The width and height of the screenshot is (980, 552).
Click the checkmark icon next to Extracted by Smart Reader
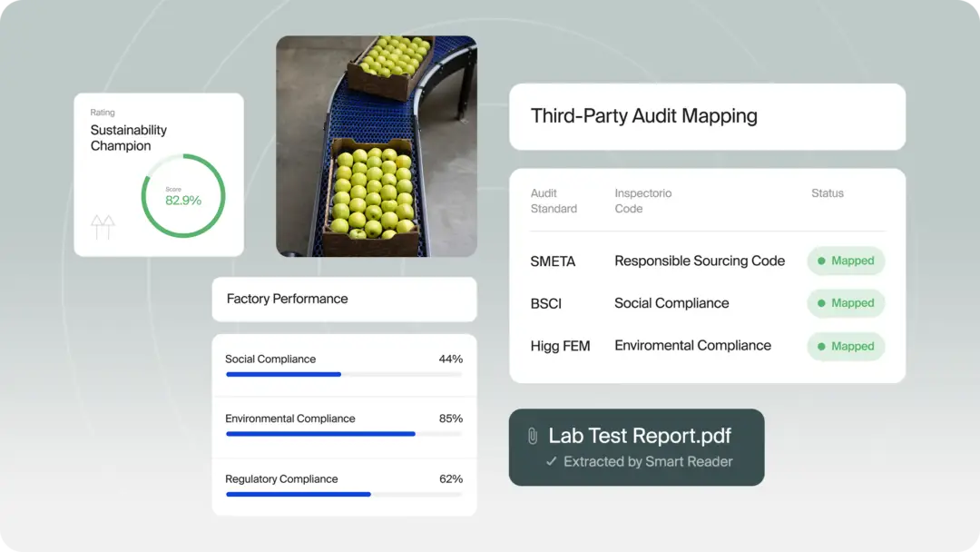click(x=552, y=461)
